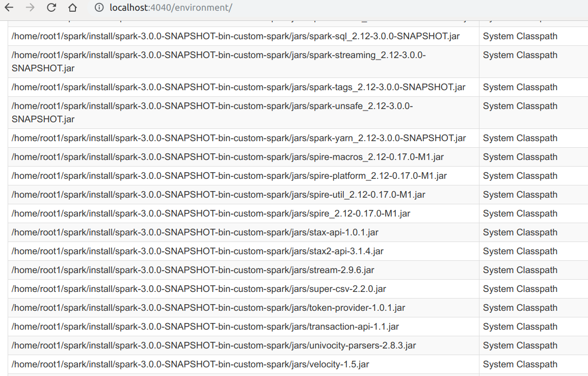This screenshot has width=588, height=376.
Task: Click System Classpath for spire-macros row
Action: pos(520,157)
